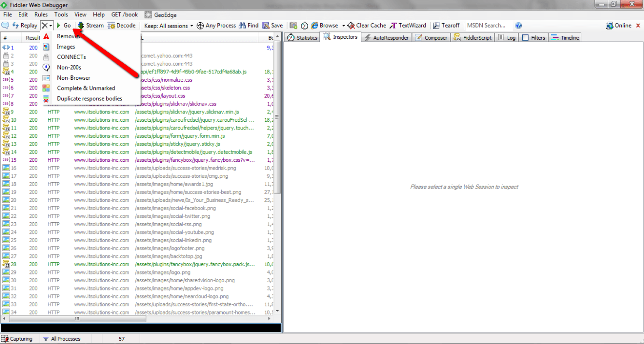Open the Rules menu
This screenshot has height=344, width=644.
click(41, 14)
